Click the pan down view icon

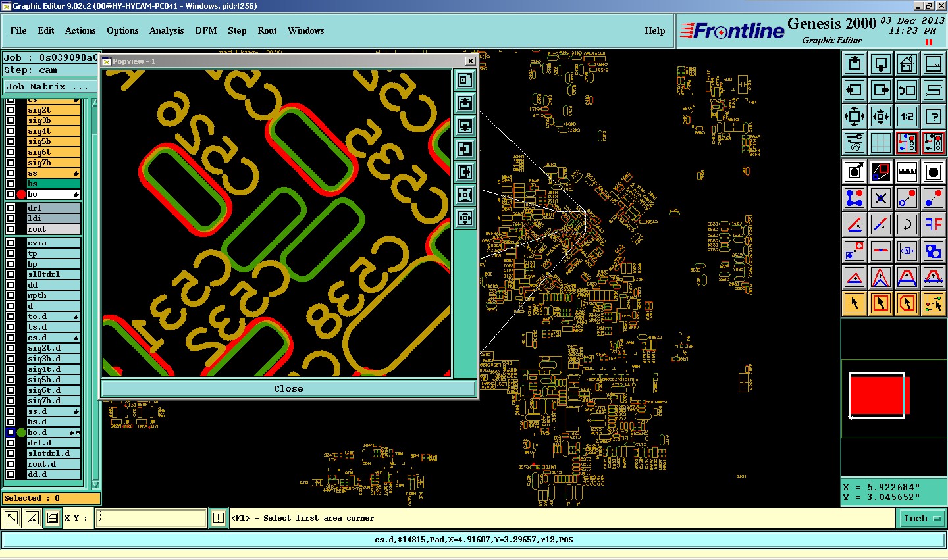[881, 64]
